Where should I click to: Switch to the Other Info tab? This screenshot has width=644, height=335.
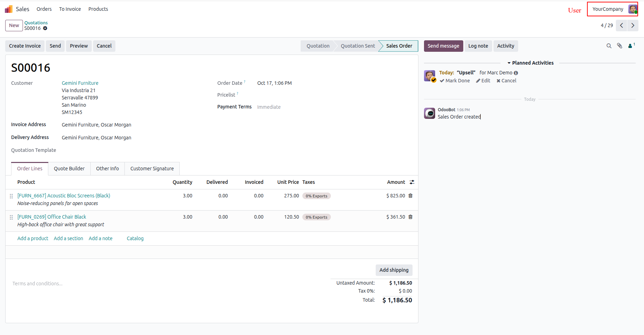click(107, 169)
